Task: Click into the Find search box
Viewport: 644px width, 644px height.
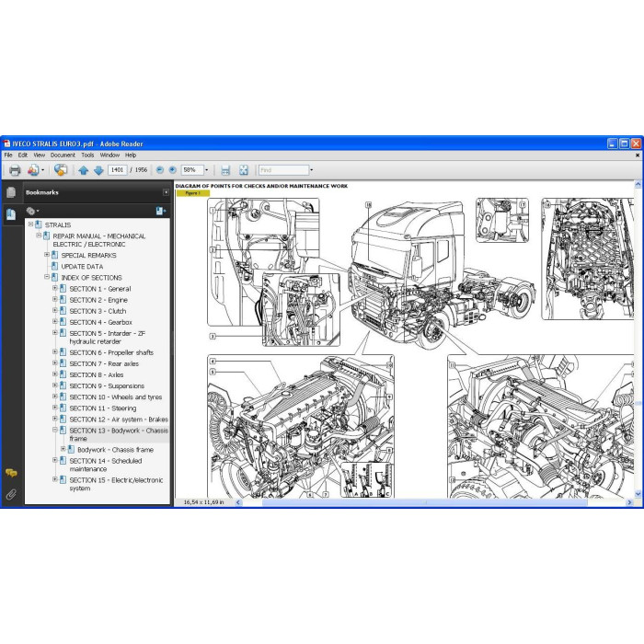Action: (x=283, y=169)
